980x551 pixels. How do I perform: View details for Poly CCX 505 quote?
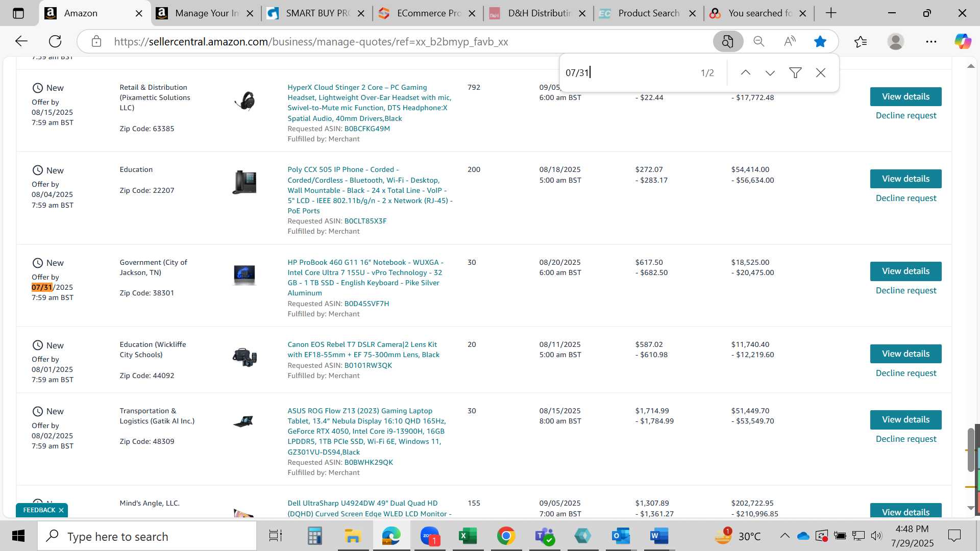pos(905,179)
